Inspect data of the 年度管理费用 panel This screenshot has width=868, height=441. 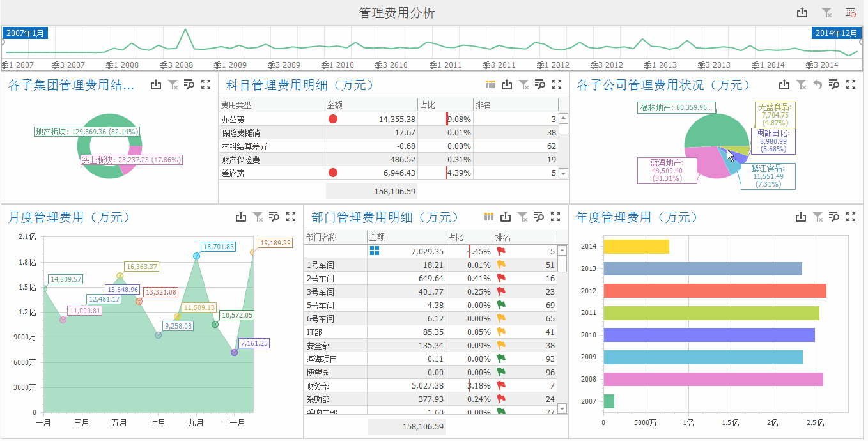point(834,217)
